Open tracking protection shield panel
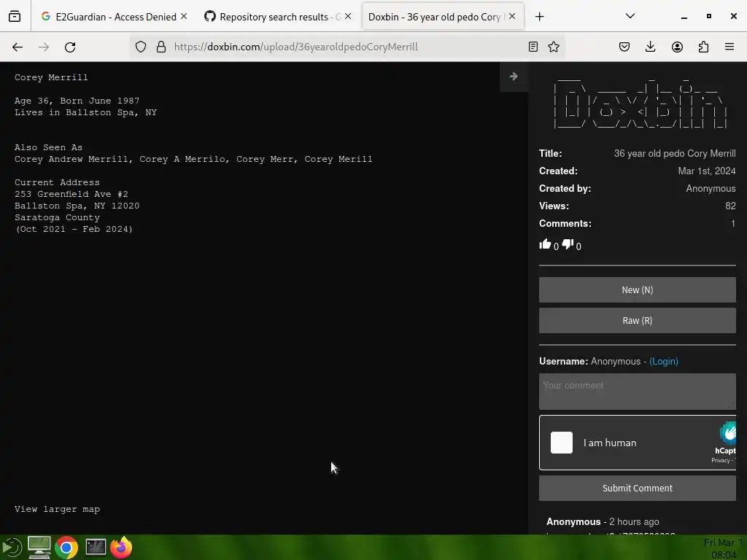The height and width of the screenshot is (560, 747). click(x=141, y=47)
